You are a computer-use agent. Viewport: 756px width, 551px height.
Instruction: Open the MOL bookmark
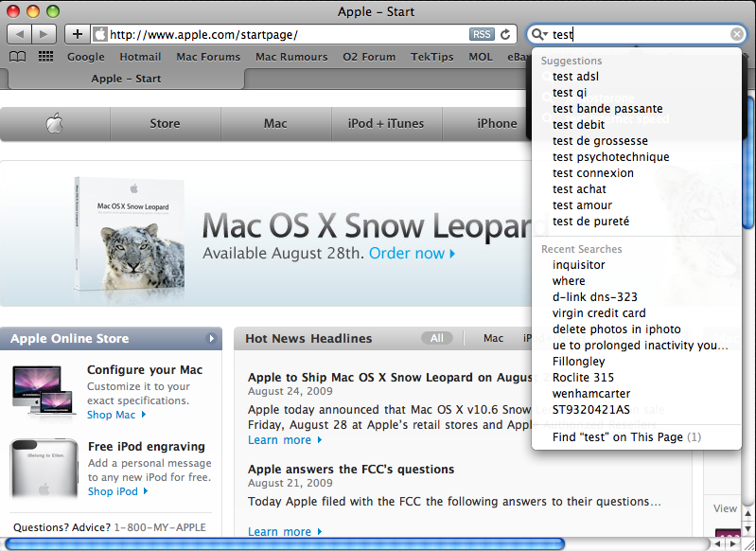[481, 57]
